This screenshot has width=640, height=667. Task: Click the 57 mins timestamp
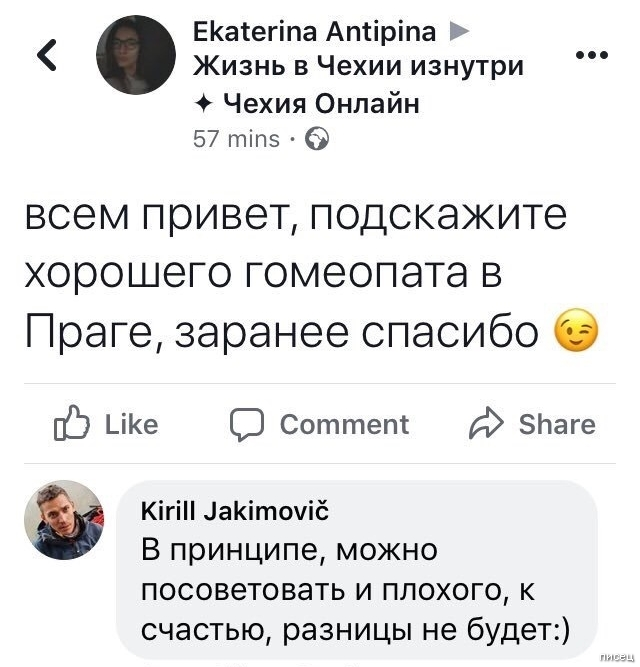click(x=235, y=139)
